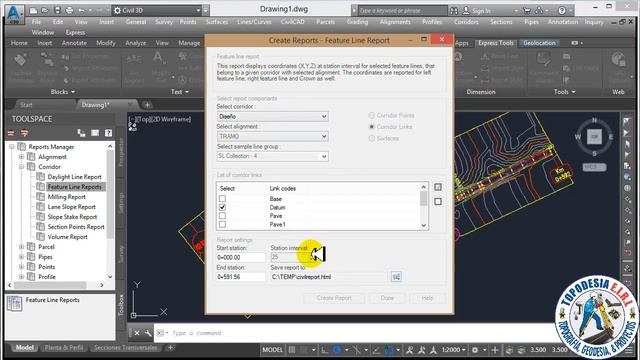Click the browse button next to Save report path
The width and height of the screenshot is (640, 360).
coord(396,277)
